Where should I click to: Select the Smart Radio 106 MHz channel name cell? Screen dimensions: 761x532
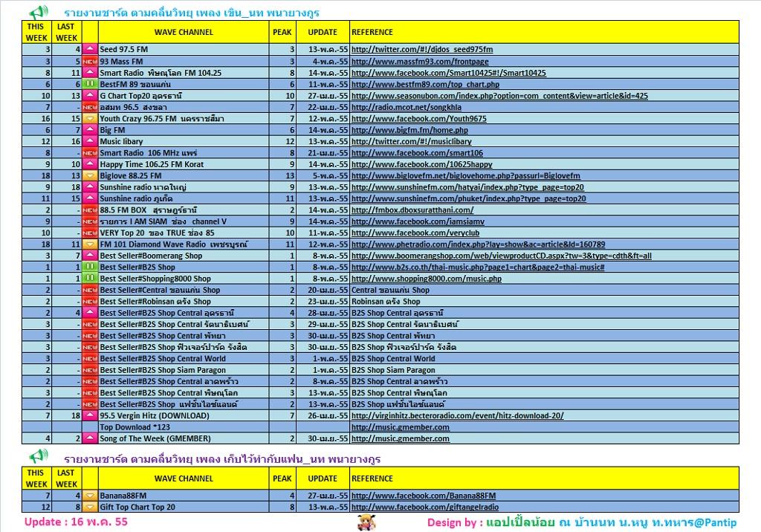point(184,153)
